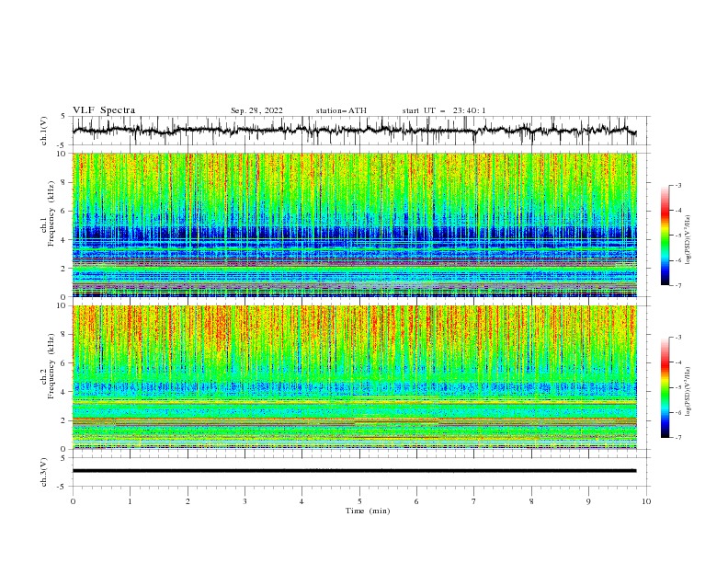Viewport: 728px width, 563px height.
Task: Click the "start UT = 23:40:1" text
Action: pyautogui.click(x=444, y=110)
